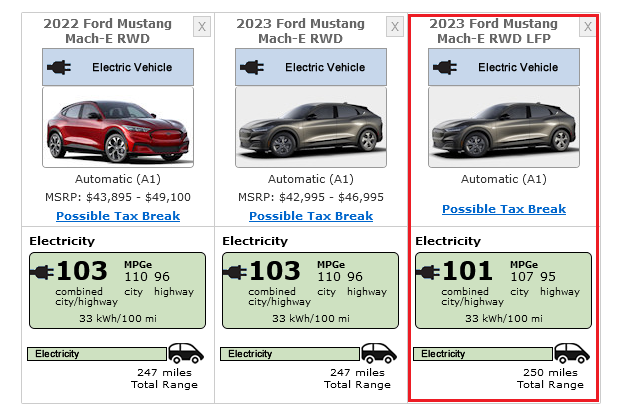Click the car range icon in the middle column

coord(379,353)
